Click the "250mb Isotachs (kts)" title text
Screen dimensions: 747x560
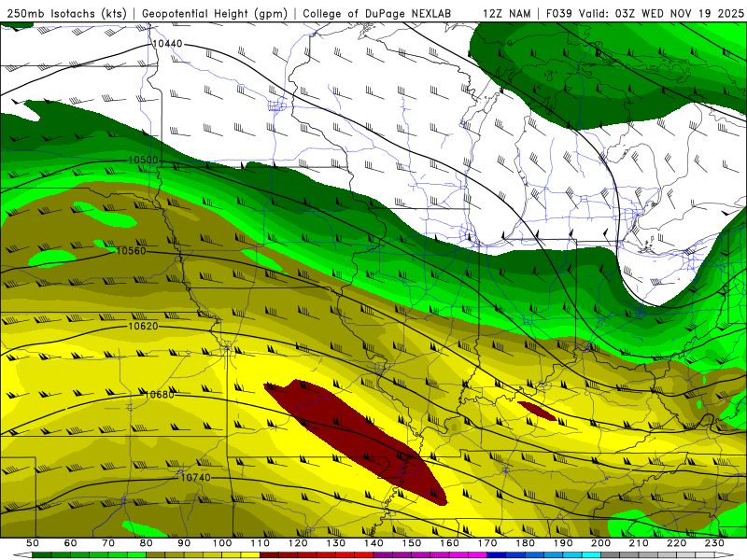click(67, 13)
